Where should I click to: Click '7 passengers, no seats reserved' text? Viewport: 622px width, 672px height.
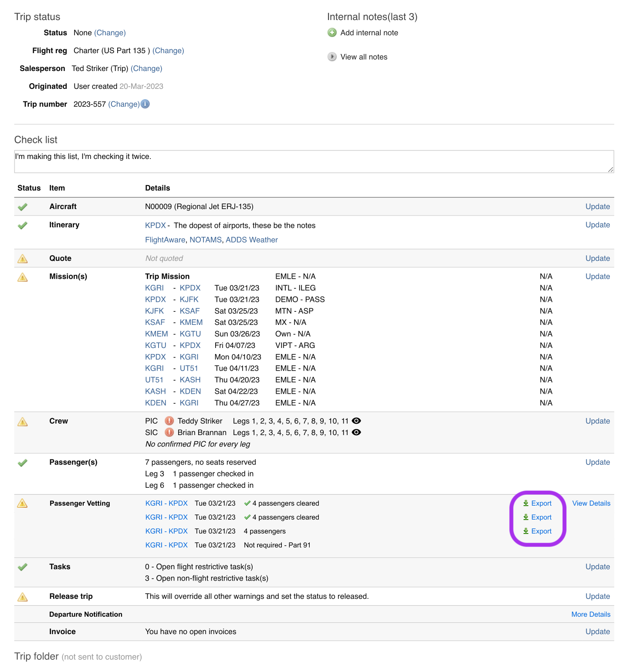click(200, 462)
